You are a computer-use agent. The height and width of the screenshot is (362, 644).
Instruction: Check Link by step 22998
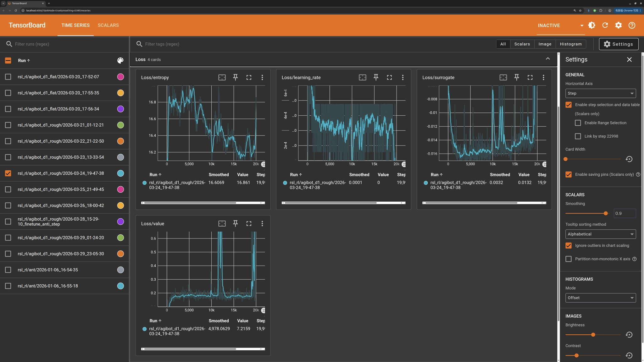pos(578,136)
